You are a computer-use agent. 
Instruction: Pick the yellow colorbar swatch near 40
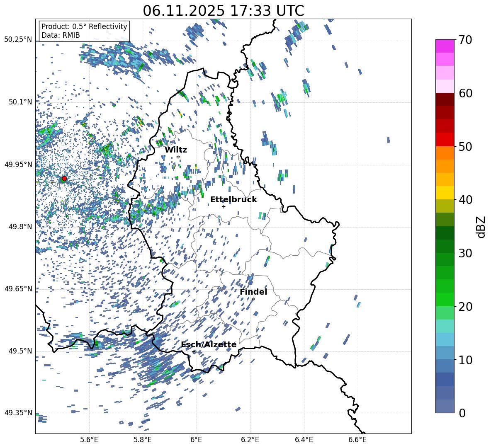click(x=445, y=193)
